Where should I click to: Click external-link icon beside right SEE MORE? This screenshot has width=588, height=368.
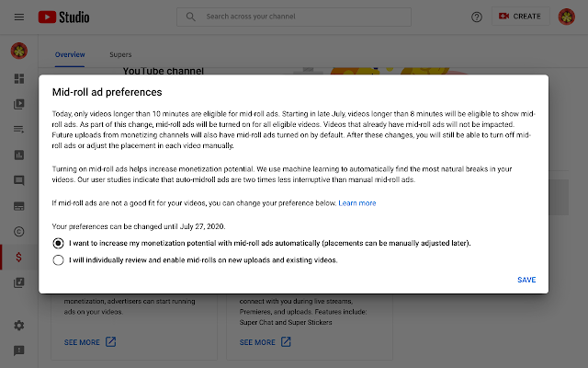pyautogui.click(x=286, y=341)
